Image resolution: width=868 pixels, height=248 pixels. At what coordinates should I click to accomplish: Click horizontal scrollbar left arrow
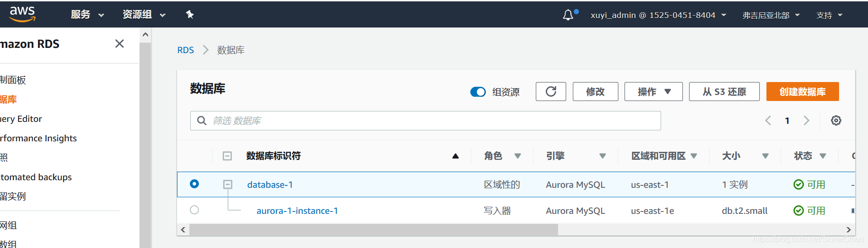tap(183, 230)
